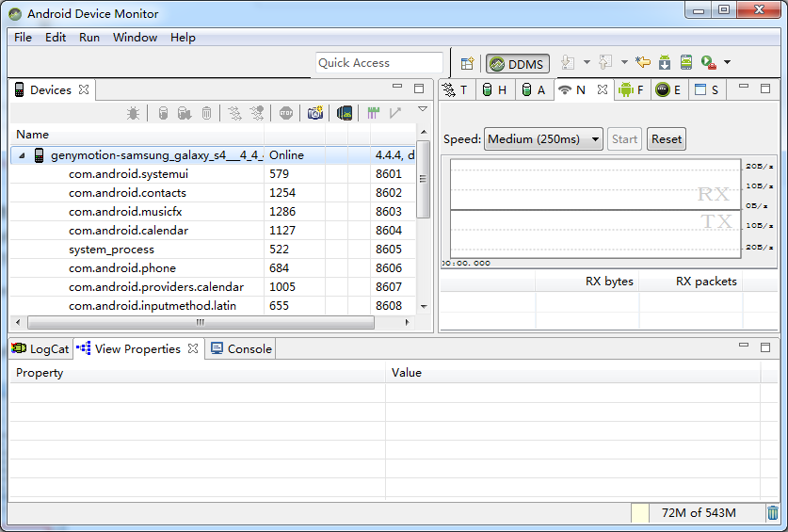
Task: Click the Devices horizontal scrollbar thumb
Action: (199, 322)
